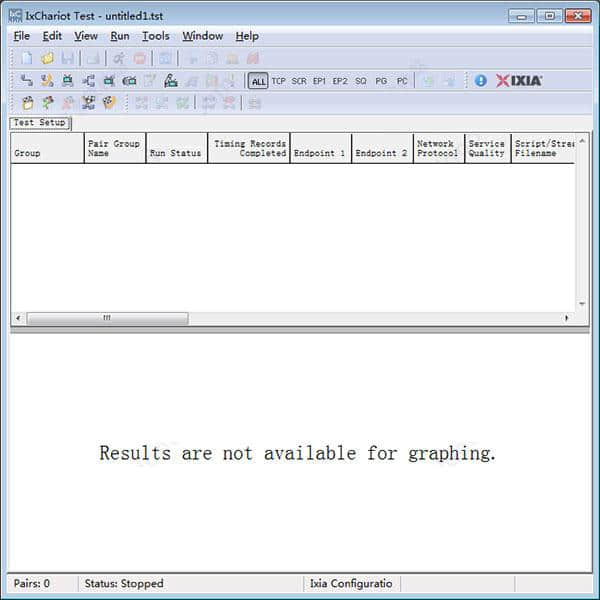This screenshot has height=600, width=600.
Task: Click the yellow multicast group icon beside Add Pair
Action: tap(47, 81)
